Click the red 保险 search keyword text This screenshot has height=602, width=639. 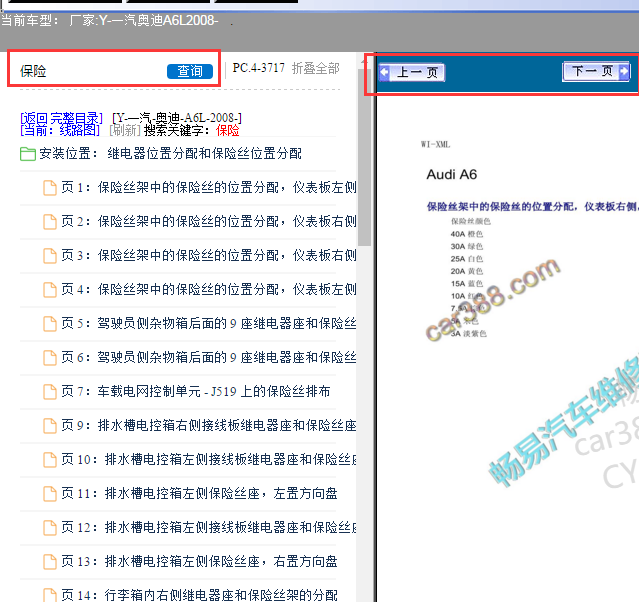pos(228,130)
